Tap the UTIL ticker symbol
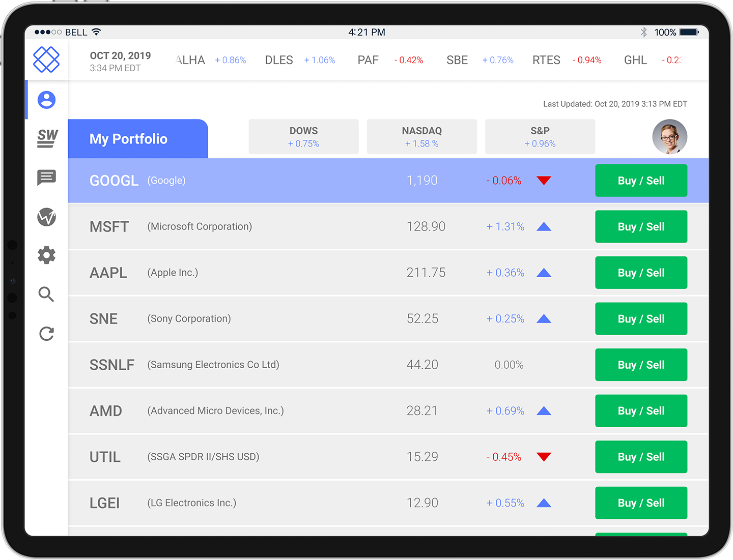 pyautogui.click(x=105, y=457)
